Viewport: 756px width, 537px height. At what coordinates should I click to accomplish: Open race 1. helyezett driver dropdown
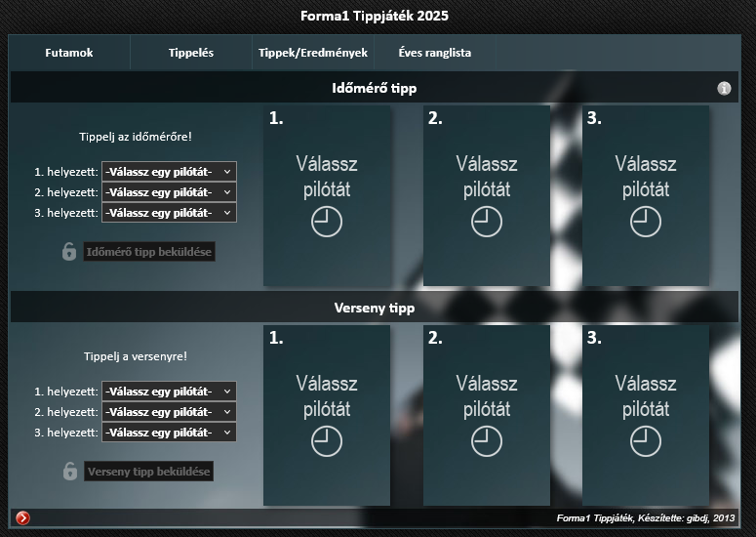point(169,392)
